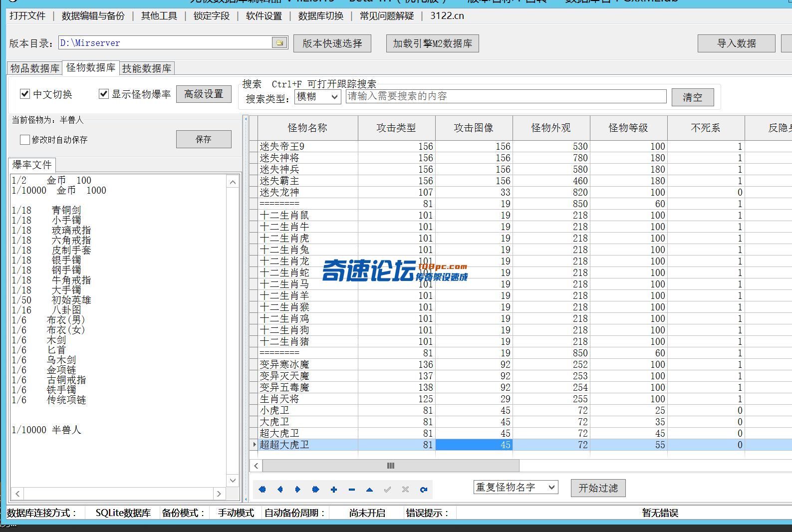Click the 传统项链 drop entry line
The height and width of the screenshot is (532, 792).
49,400
